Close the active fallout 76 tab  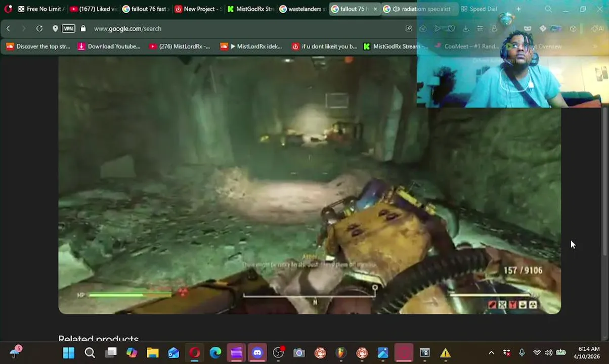375,9
